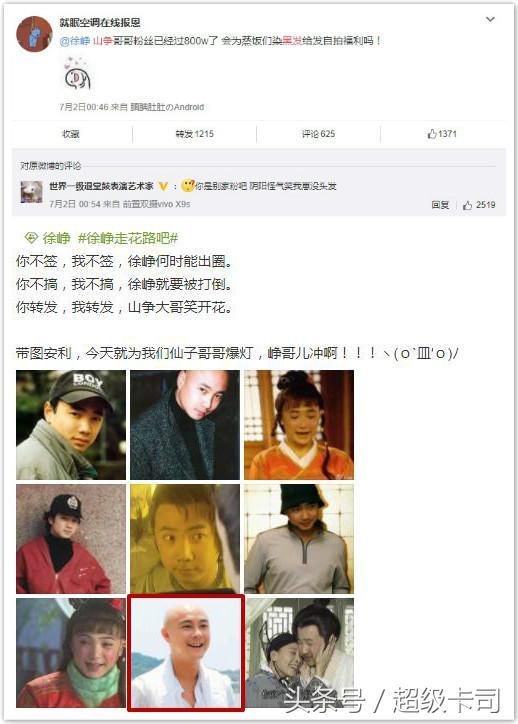518x724 pixels.
Task: Click the yellow verified V badge
Action: click(x=163, y=186)
